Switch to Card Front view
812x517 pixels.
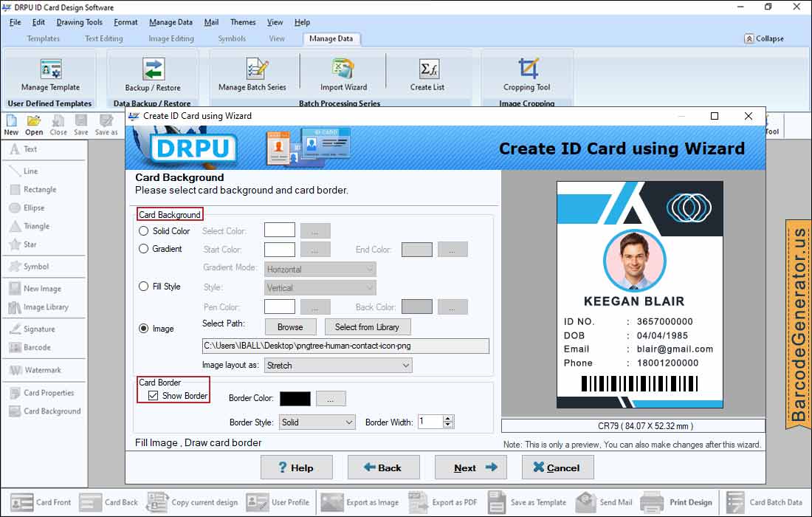click(41, 502)
